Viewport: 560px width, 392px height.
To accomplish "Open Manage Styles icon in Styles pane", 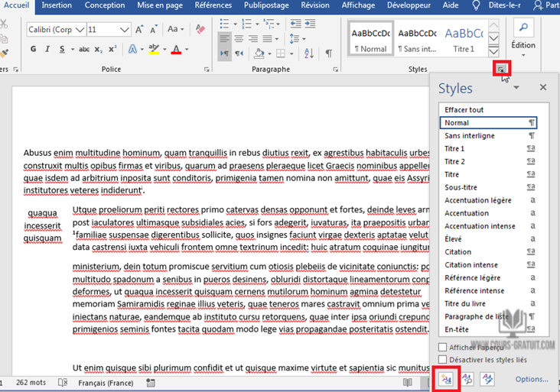I will coord(487,378).
